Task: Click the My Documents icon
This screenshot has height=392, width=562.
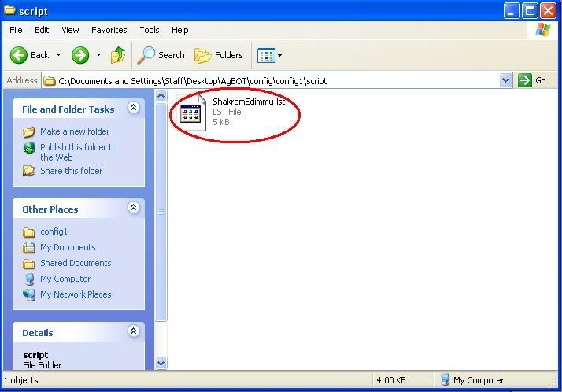Action: pos(29,248)
